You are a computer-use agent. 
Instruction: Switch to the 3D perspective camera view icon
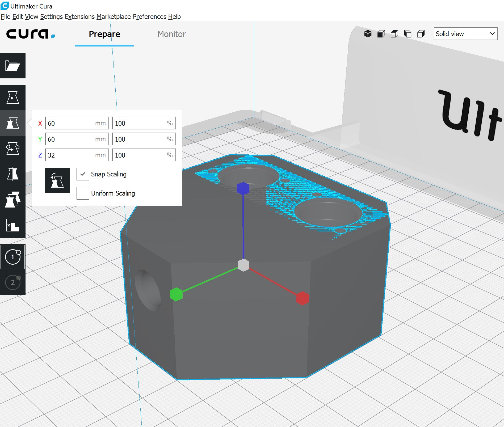click(368, 34)
